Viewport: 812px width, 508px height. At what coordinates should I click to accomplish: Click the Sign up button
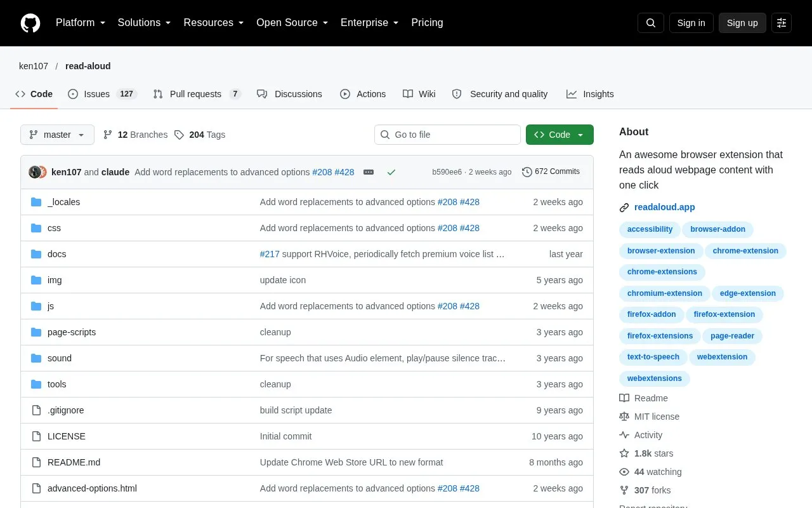pos(742,23)
